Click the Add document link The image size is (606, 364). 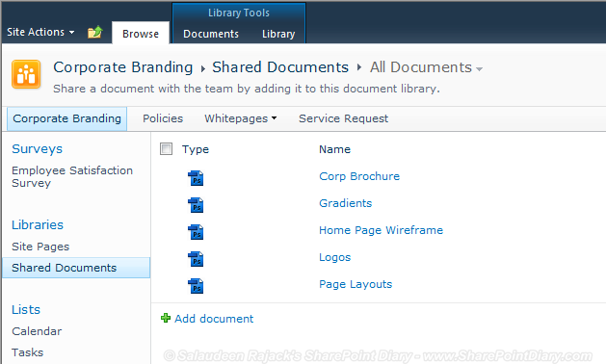coord(214,319)
